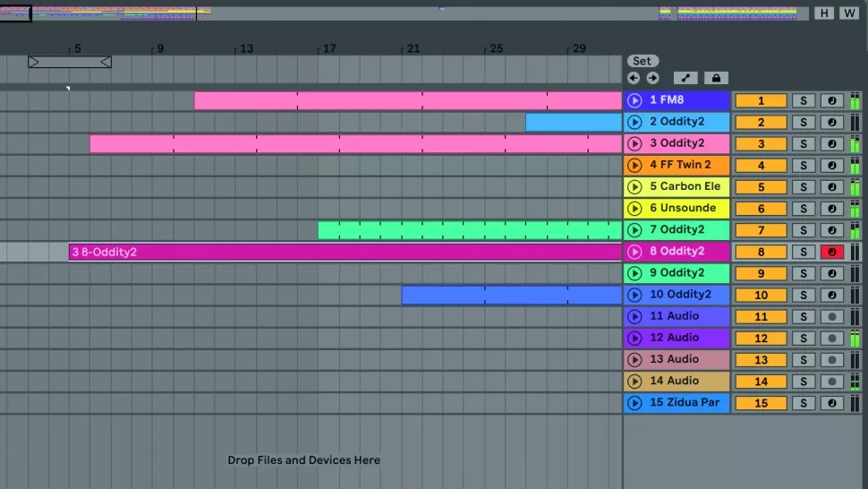The height and width of the screenshot is (489, 868).
Task: Arm the 15 Zidua Par track
Action: (x=832, y=403)
